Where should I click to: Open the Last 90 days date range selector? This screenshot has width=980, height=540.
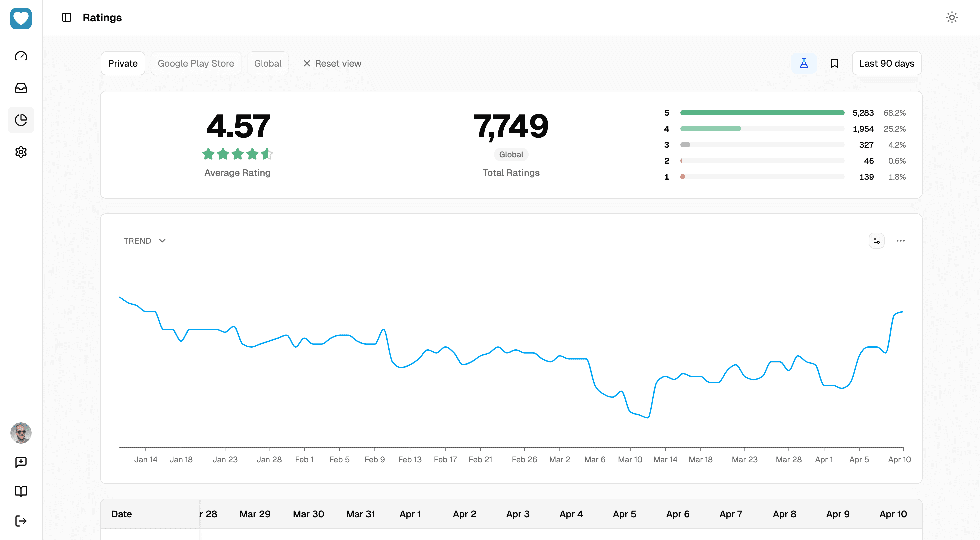pyautogui.click(x=886, y=63)
